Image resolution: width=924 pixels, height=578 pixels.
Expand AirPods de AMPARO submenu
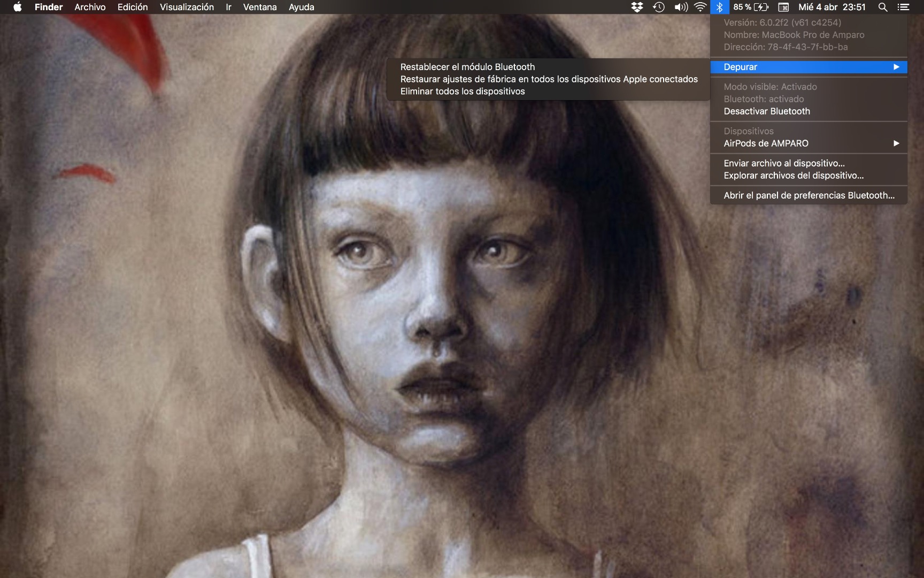808,143
